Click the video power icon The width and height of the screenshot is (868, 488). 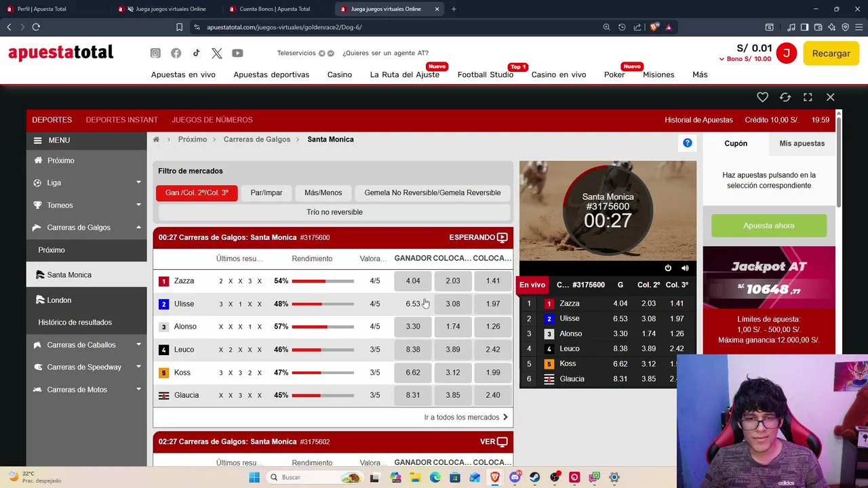(x=668, y=268)
